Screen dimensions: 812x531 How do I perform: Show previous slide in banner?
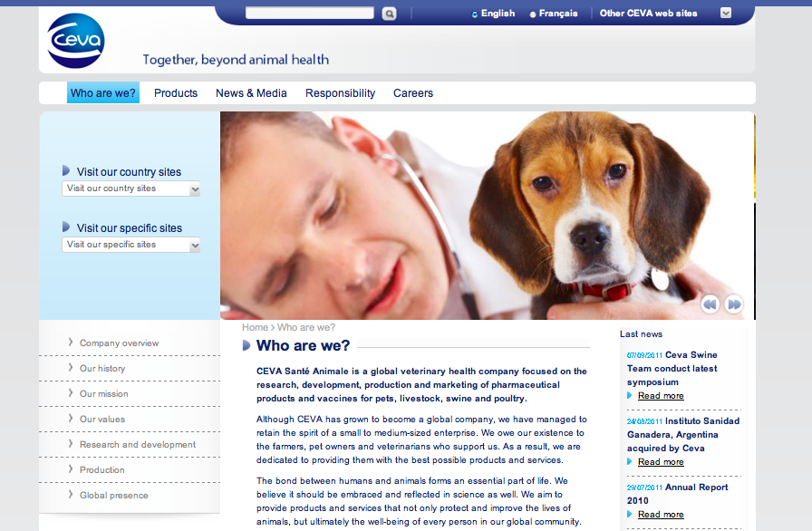click(710, 304)
